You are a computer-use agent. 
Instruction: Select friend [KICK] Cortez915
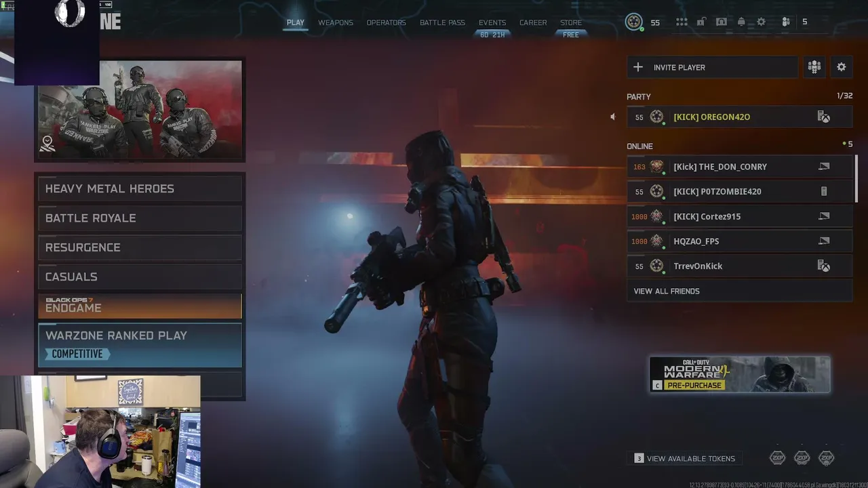[739, 216]
